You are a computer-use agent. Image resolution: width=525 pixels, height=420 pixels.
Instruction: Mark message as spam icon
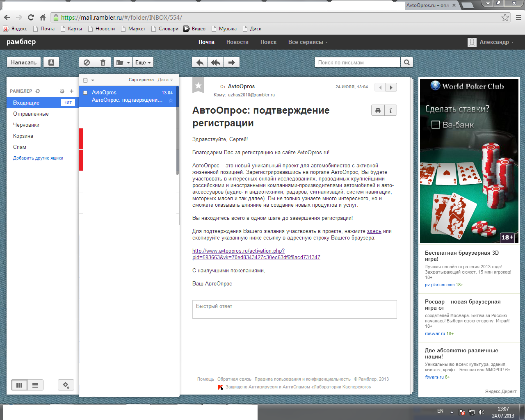point(87,62)
